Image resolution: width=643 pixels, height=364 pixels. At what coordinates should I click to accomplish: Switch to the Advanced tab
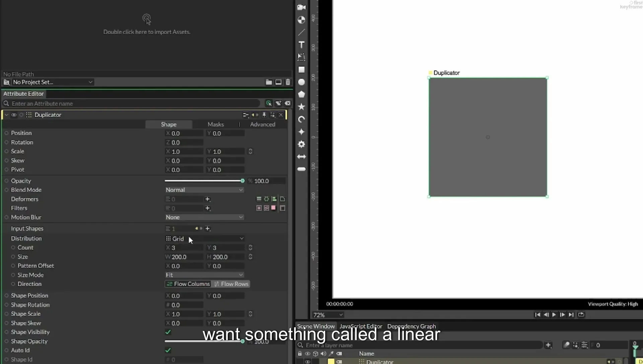[x=263, y=124]
